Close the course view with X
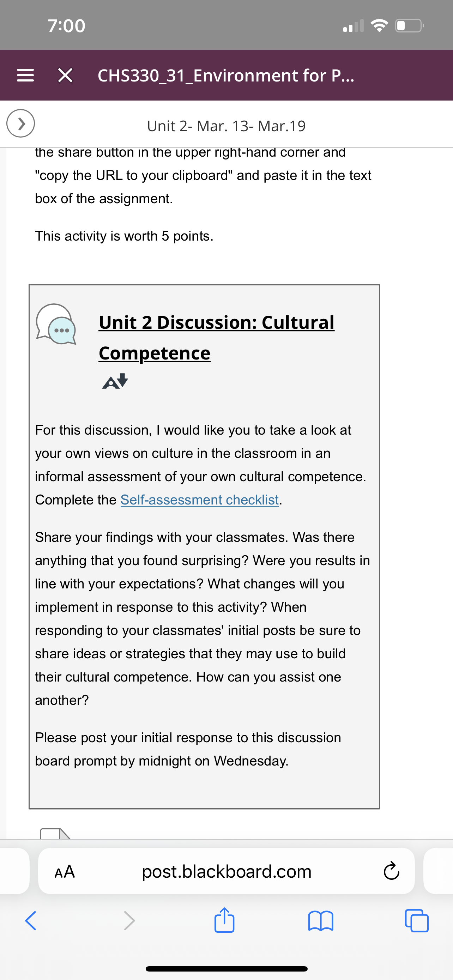 65,75
